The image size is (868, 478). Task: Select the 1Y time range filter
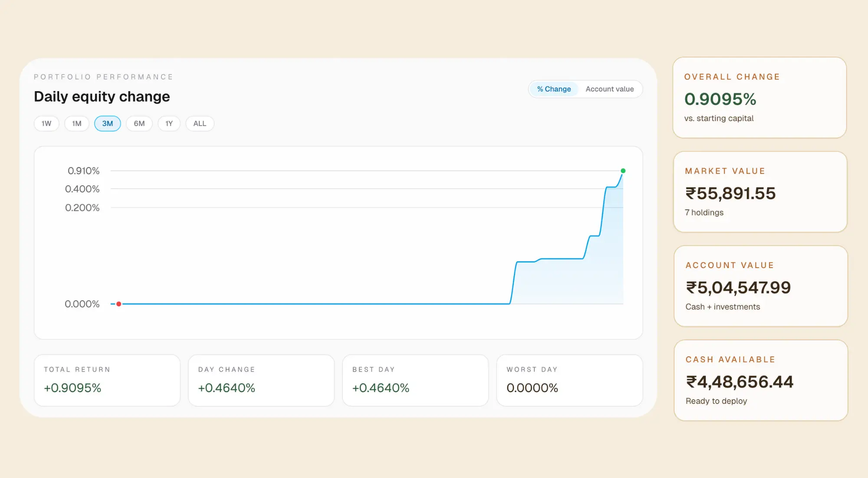pos(169,123)
